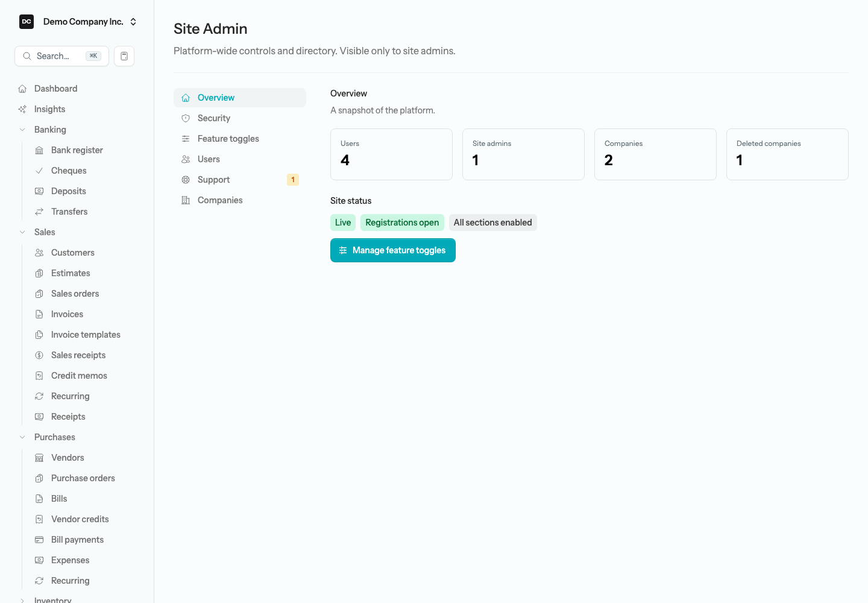Image resolution: width=868 pixels, height=603 pixels.
Task: Click the Security shield icon
Action: click(186, 118)
